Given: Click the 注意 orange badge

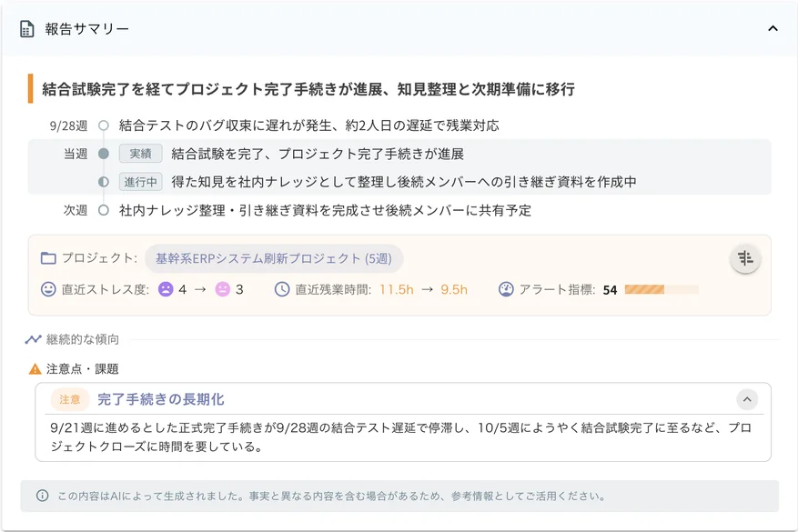Looking at the screenshot, I should (x=70, y=399).
